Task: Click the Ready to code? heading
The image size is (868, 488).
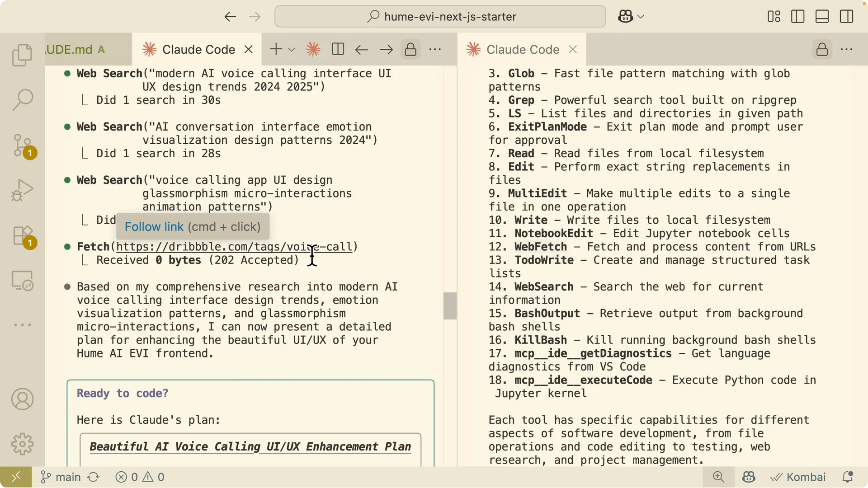Action: pos(123,394)
